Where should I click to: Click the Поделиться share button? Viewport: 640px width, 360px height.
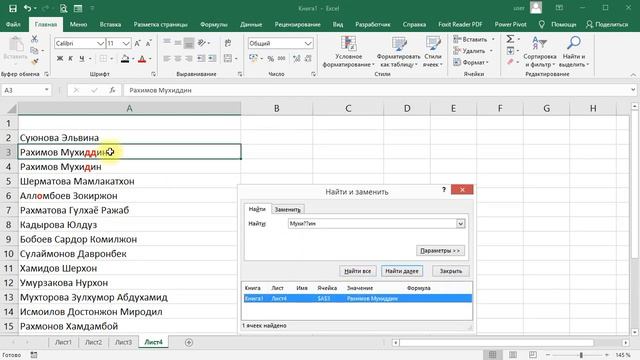click(x=607, y=24)
